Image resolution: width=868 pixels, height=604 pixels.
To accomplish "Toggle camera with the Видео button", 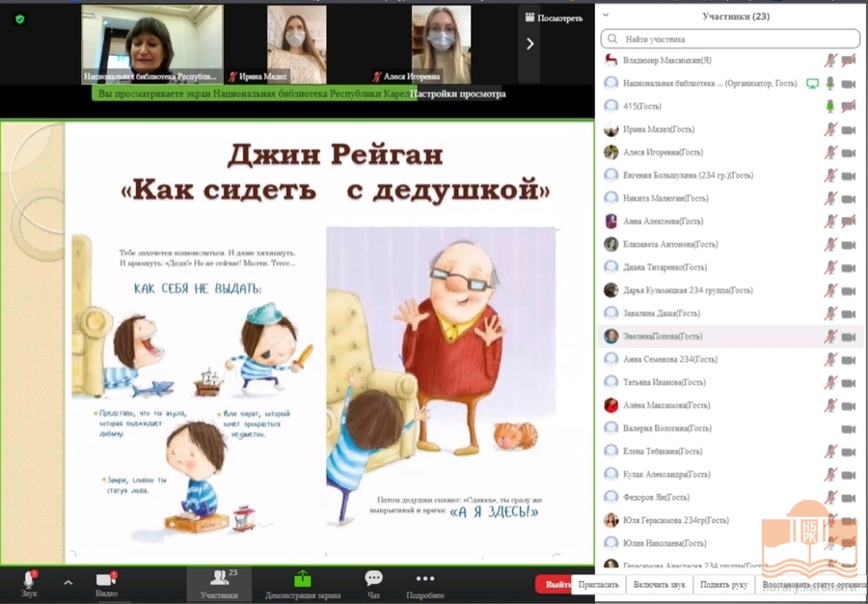I will 106,585.
